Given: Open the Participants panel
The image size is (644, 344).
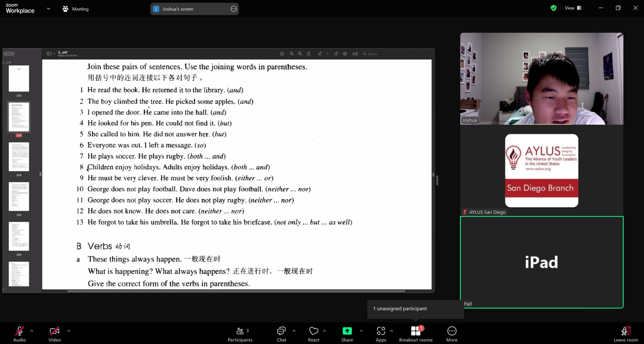Looking at the screenshot, I should tap(240, 334).
